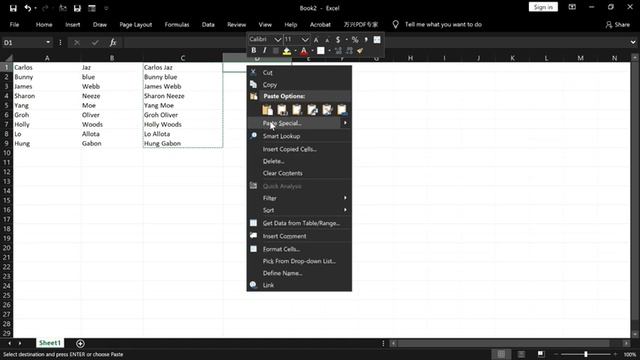Open the Home ribbon tab
Viewport: 640px width, 360px height.
(44, 24)
